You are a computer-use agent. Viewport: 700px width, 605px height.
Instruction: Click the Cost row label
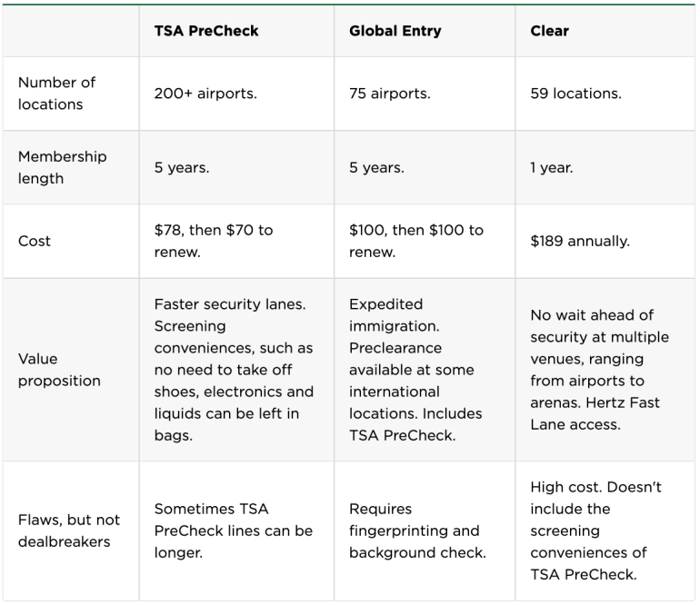click(35, 242)
